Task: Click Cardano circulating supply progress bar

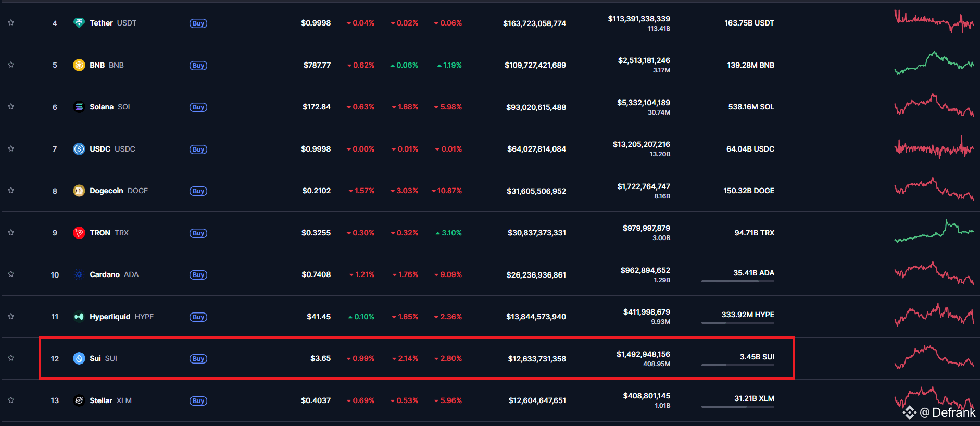Action: (737, 281)
